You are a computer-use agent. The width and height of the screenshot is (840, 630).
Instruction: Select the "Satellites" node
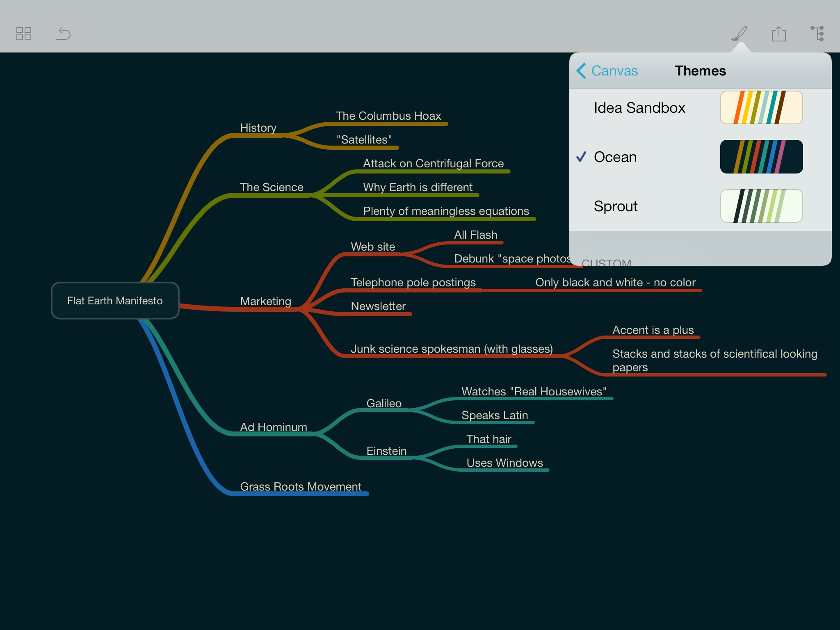pos(364,140)
